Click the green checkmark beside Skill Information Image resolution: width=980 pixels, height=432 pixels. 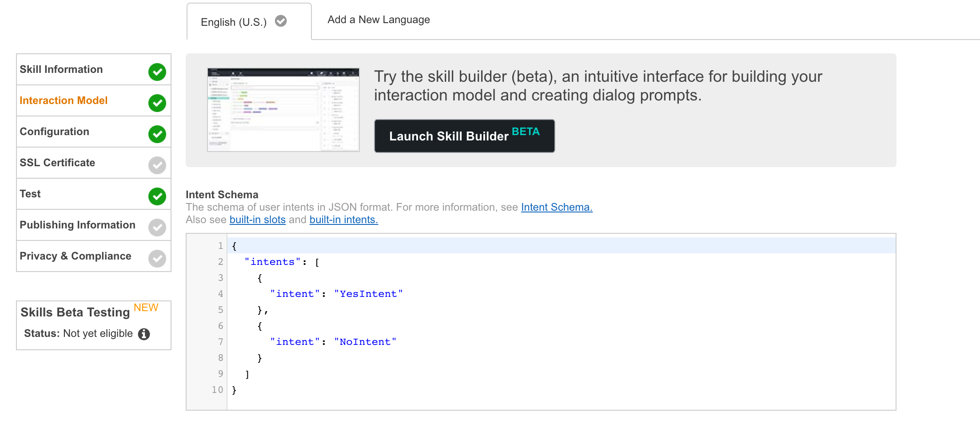[157, 72]
